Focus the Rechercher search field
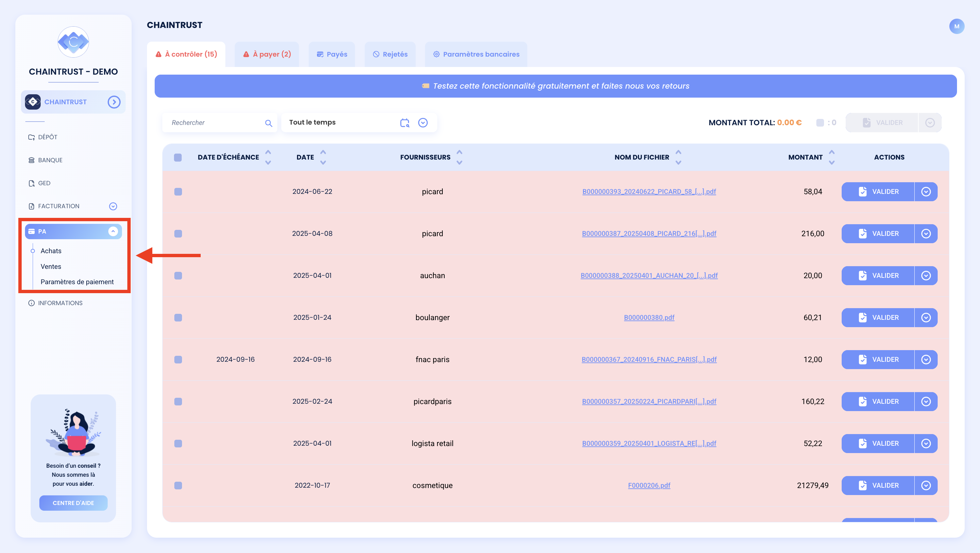The image size is (980, 553). tap(220, 123)
